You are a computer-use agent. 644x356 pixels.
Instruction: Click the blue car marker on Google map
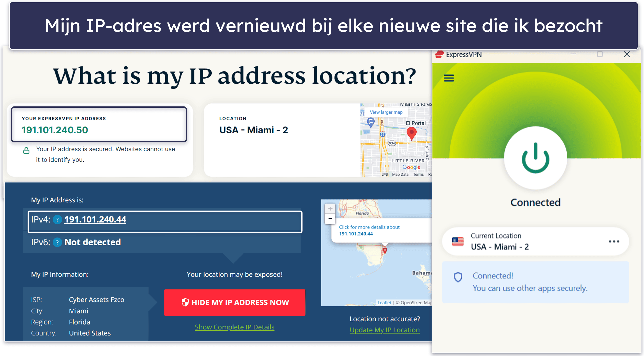coord(371,123)
